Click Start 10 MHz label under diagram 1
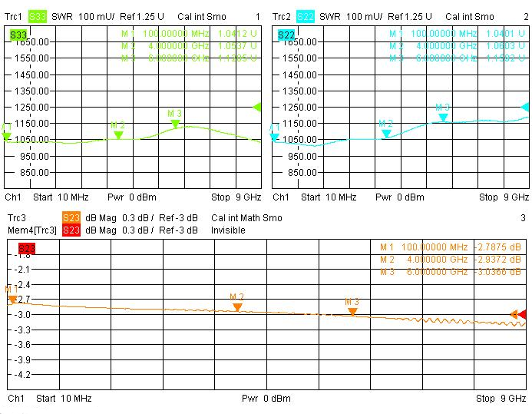Screen dimensions: 532x414 [63, 197]
